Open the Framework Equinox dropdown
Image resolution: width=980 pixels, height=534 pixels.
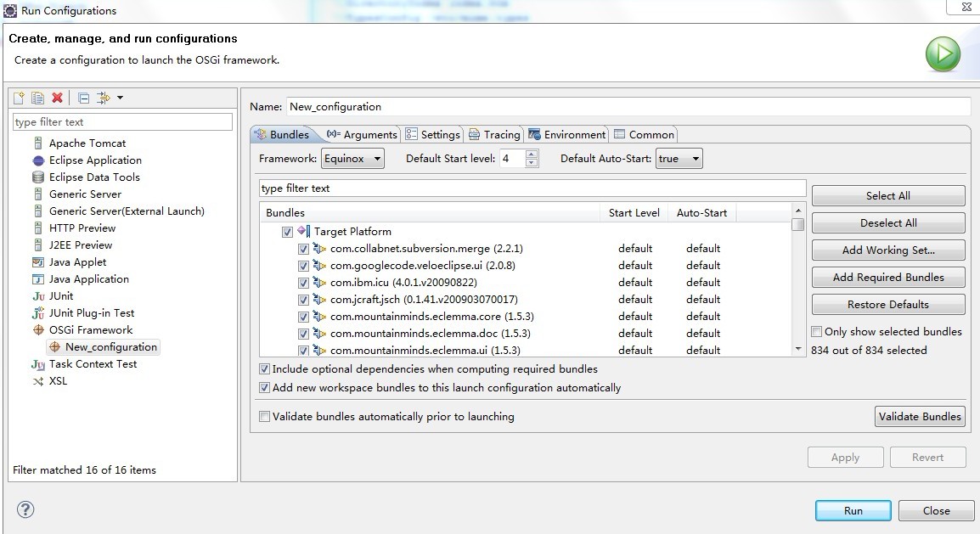[x=352, y=159]
